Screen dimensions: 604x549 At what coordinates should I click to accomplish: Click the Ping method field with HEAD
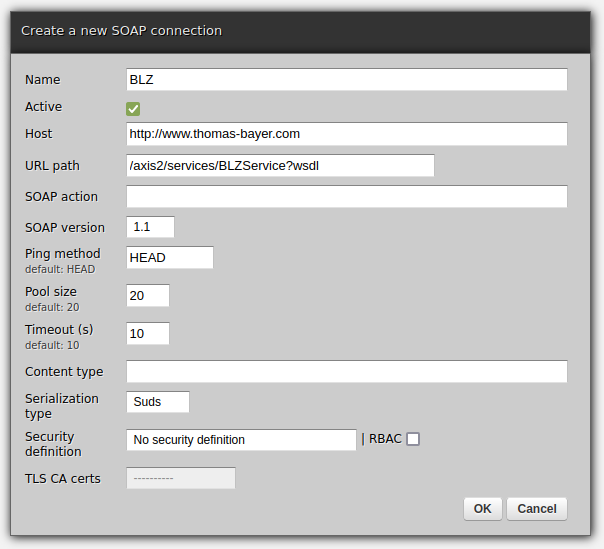(170, 258)
